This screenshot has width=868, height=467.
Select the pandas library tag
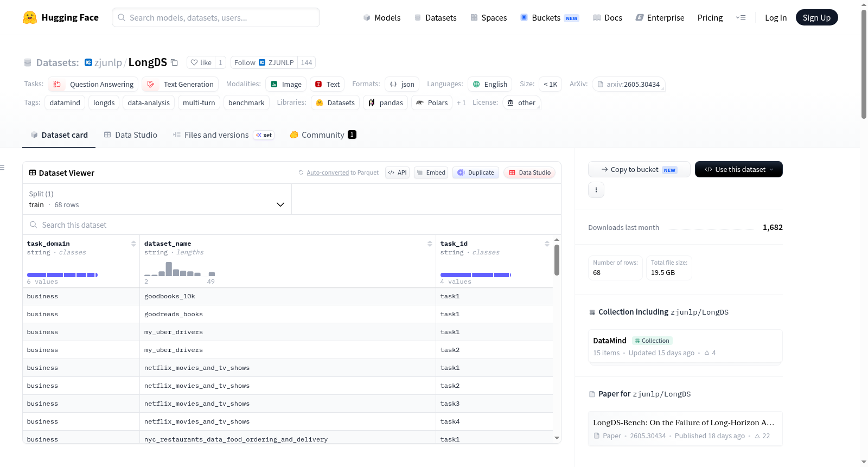(385, 103)
